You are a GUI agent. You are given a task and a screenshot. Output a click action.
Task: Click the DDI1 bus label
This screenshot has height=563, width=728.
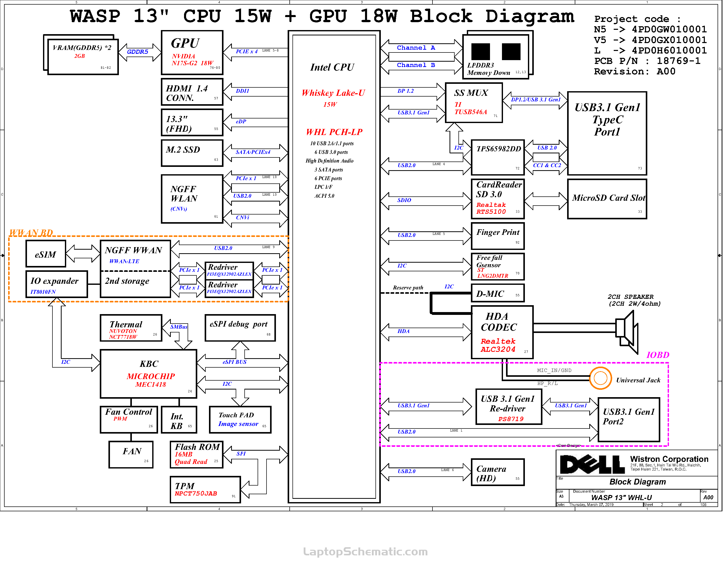coord(242,91)
